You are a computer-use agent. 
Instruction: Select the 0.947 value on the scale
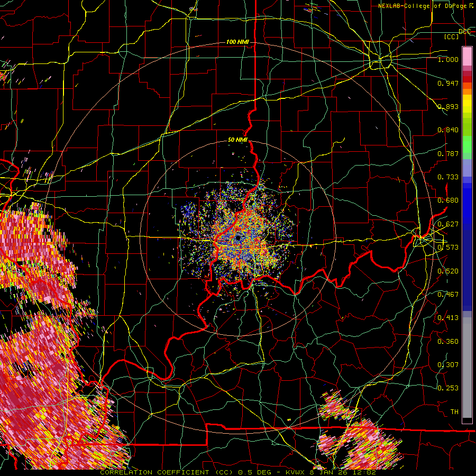pyautogui.click(x=448, y=83)
